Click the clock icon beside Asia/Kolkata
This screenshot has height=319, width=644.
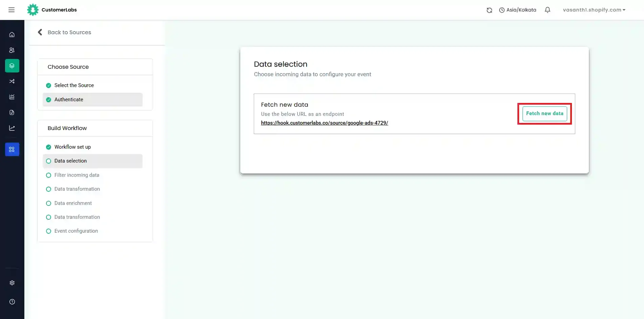click(x=502, y=10)
